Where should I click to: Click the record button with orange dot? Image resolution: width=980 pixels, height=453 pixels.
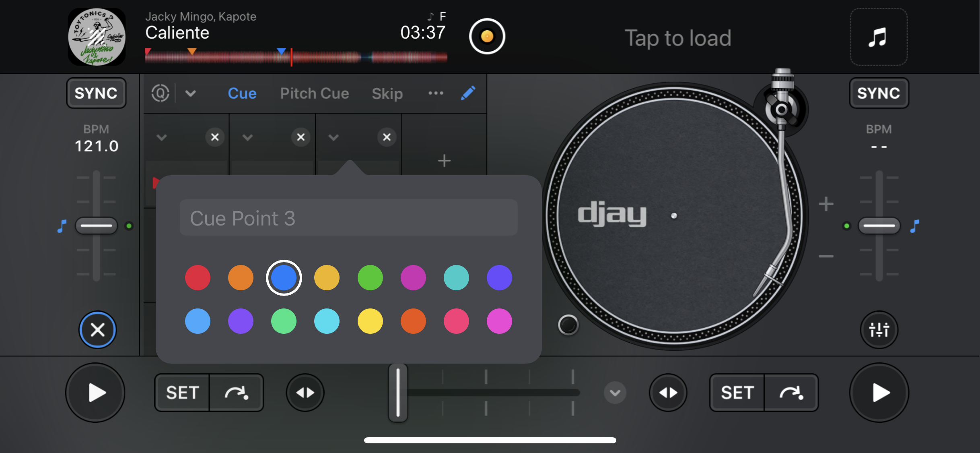click(x=487, y=37)
